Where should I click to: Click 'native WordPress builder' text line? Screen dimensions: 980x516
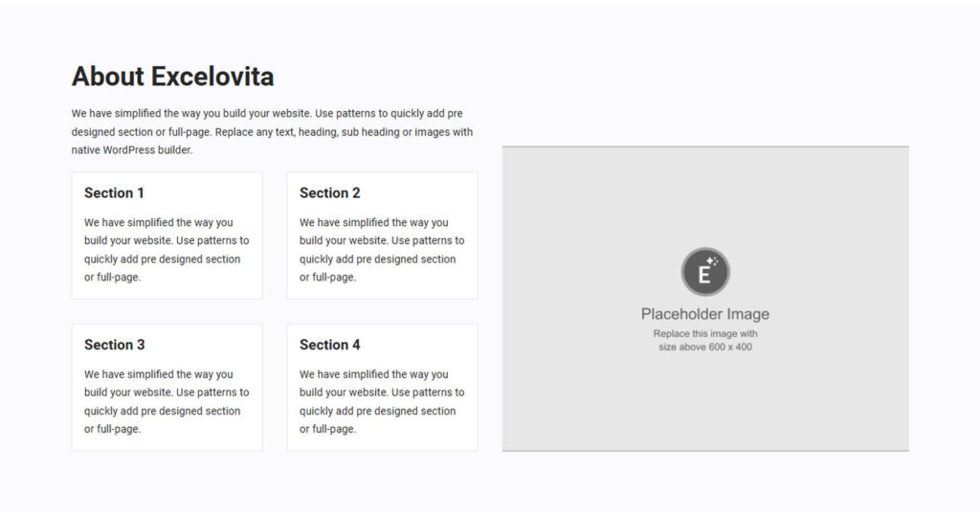[x=132, y=150]
